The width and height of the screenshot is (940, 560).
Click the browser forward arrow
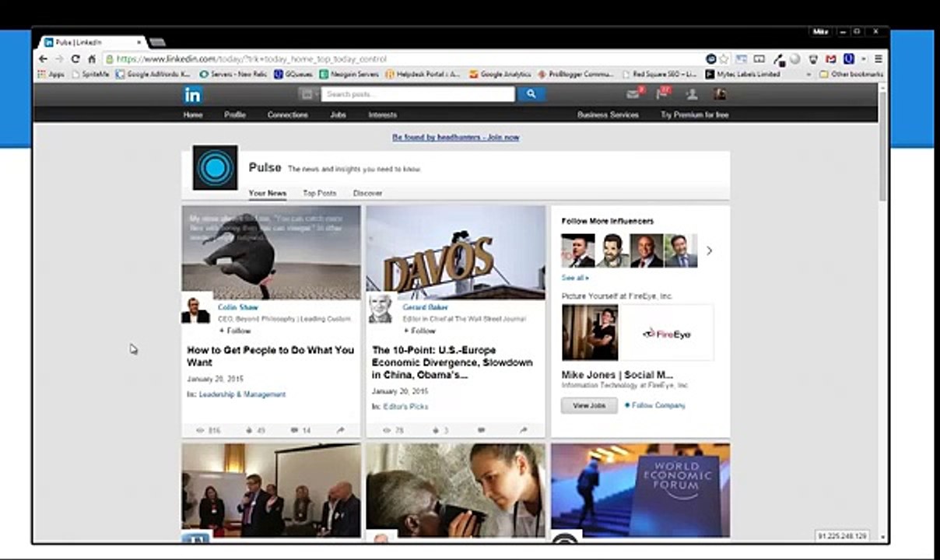coord(59,59)
